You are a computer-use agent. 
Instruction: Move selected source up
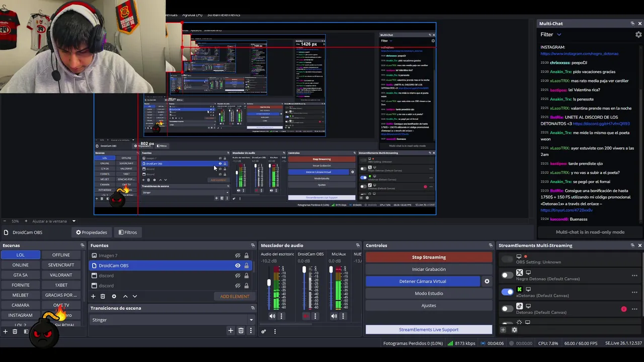tap(125, 297)
